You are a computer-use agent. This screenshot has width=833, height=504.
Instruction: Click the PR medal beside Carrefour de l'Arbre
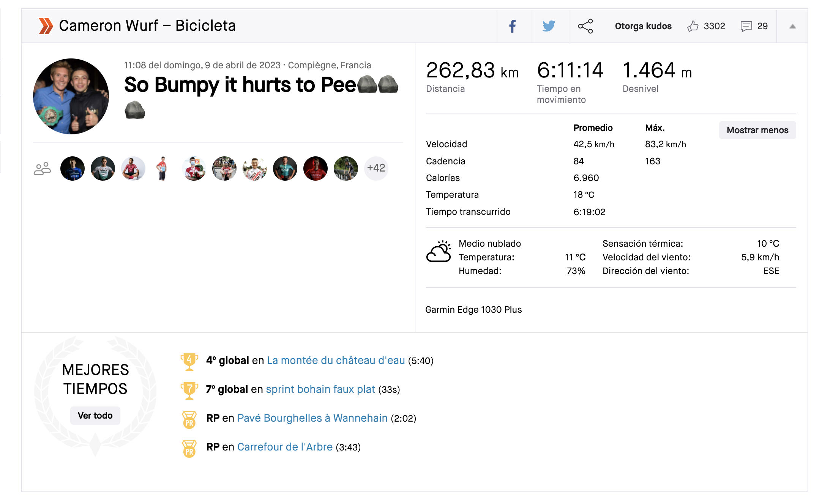click(189, 448)
